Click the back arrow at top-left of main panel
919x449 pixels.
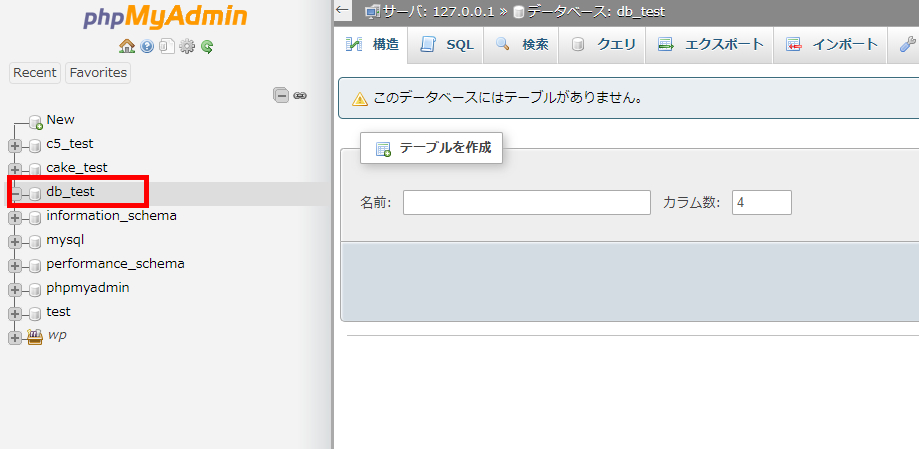pos(343,11)
